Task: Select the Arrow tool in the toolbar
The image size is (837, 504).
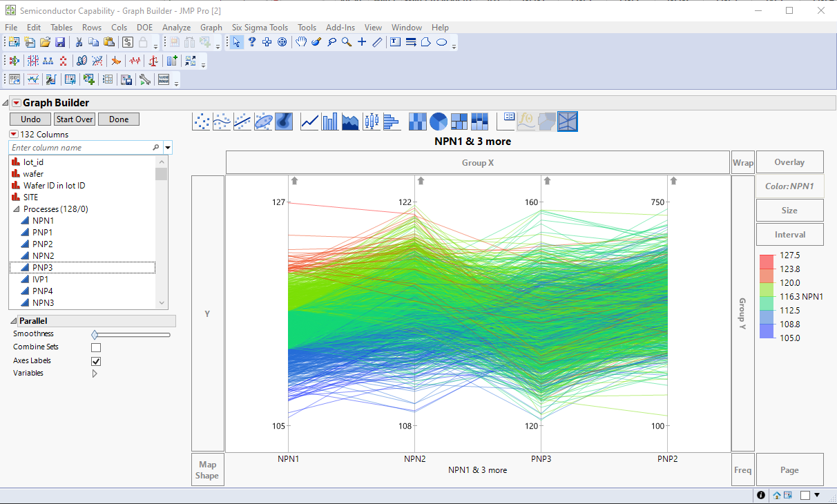Action: click(237, 42)
